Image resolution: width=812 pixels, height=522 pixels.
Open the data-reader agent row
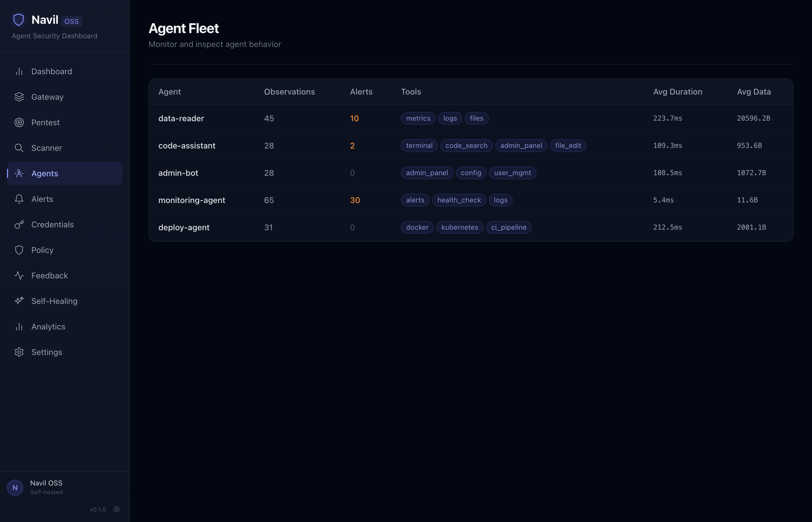coord(181,118)
